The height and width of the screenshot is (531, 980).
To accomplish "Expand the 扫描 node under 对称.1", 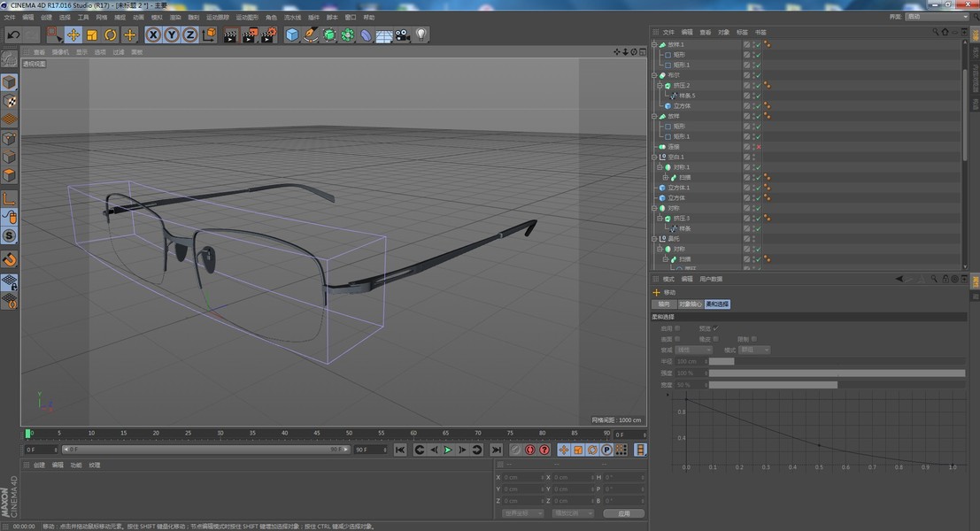I will point(665,177).
